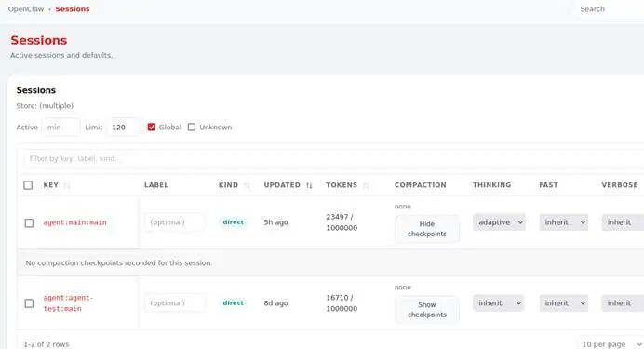The height and width of the screenshot is (349, 644).
Task: Edit the optional label for agent:main:main
Action: pos(175,222)
